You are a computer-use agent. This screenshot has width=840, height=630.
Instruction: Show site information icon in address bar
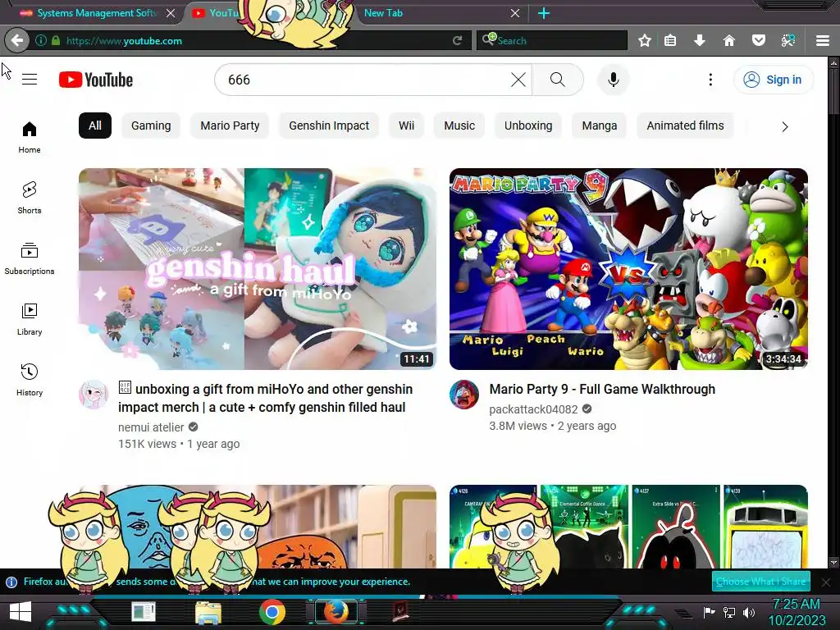pos(41,41)
